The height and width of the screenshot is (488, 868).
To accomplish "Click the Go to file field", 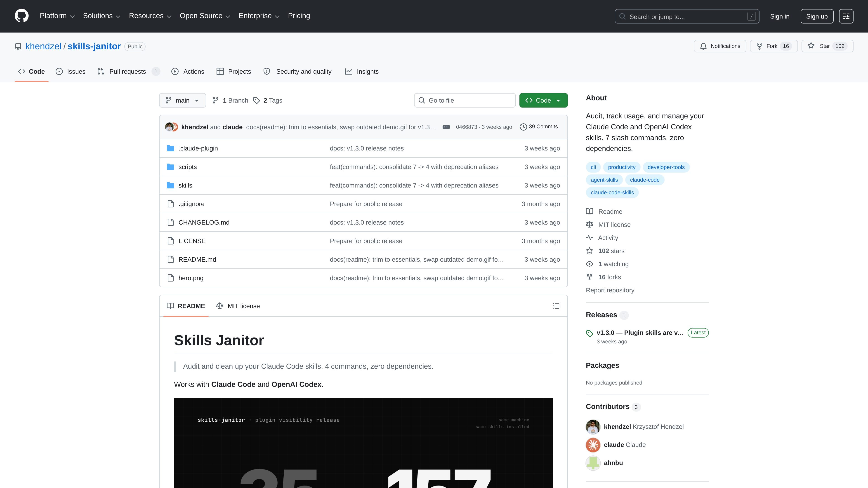I will [465, 100].
